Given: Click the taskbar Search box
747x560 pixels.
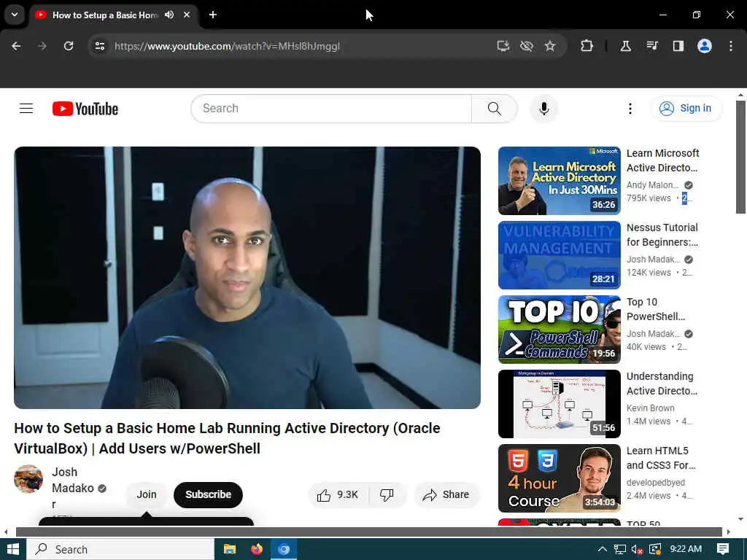Looking at the screenshot, I should tap(120, 550).
